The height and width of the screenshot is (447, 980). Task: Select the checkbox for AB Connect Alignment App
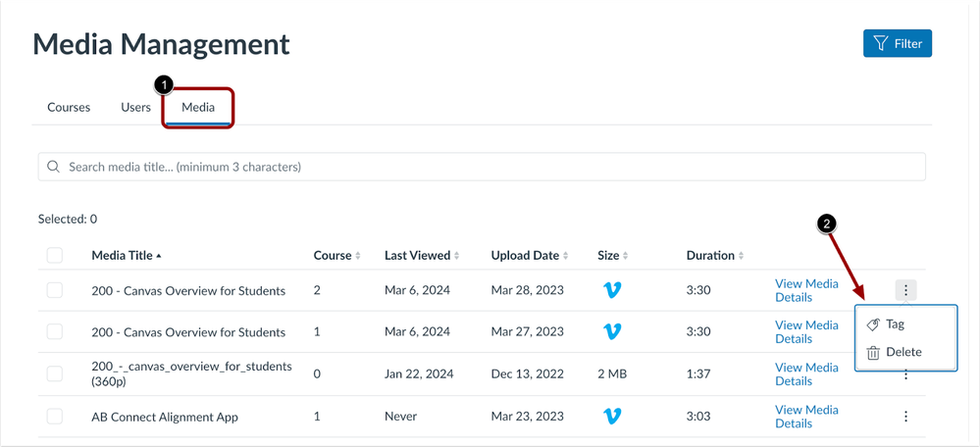click(55, 417)
